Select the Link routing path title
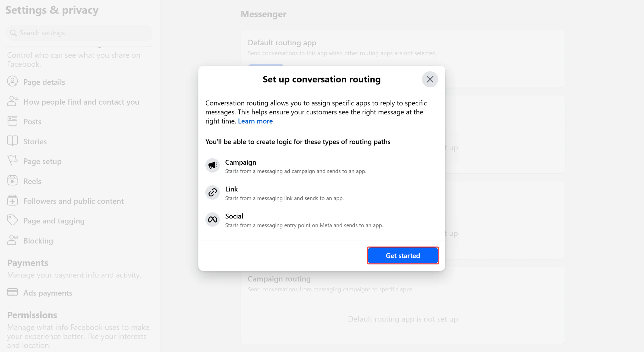644x352 pixels. coord(231,189)
